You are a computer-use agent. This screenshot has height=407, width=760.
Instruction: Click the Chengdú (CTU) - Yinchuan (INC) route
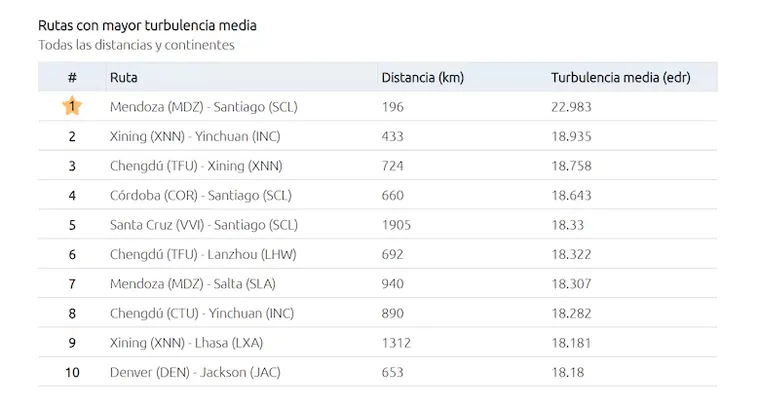click(202, 314)
